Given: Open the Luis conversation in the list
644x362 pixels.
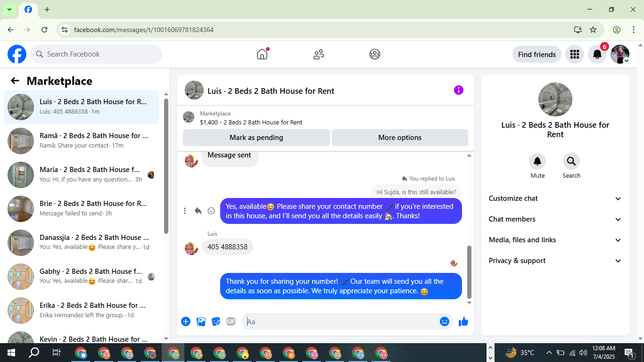Looking at the screenshot, I should point(81,107).
